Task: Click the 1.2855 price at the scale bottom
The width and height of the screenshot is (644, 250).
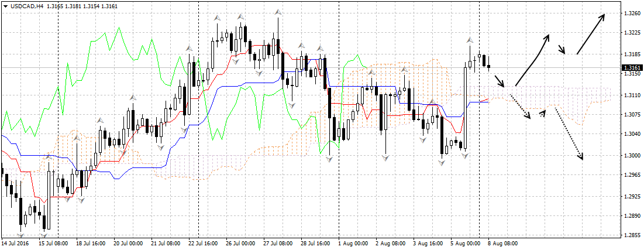Action: 631,235
